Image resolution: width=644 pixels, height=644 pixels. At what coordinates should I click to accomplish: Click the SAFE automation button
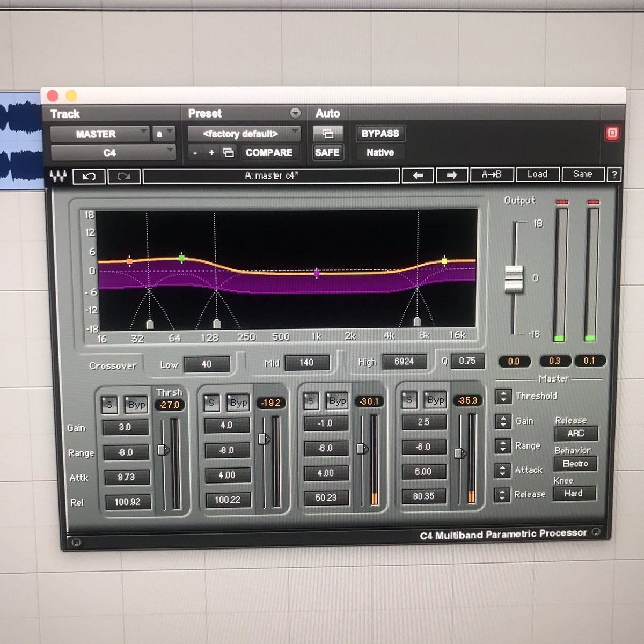[327, 152]
